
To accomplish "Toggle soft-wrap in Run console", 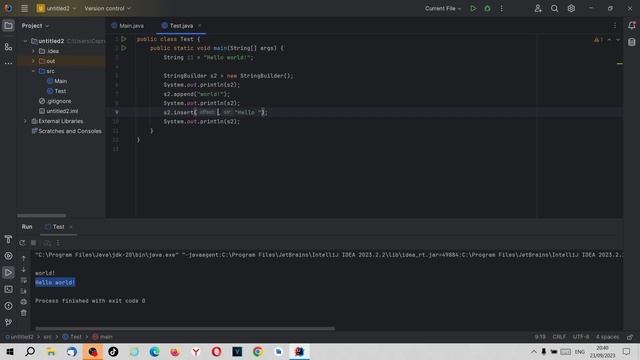I will tap(24, 280).
